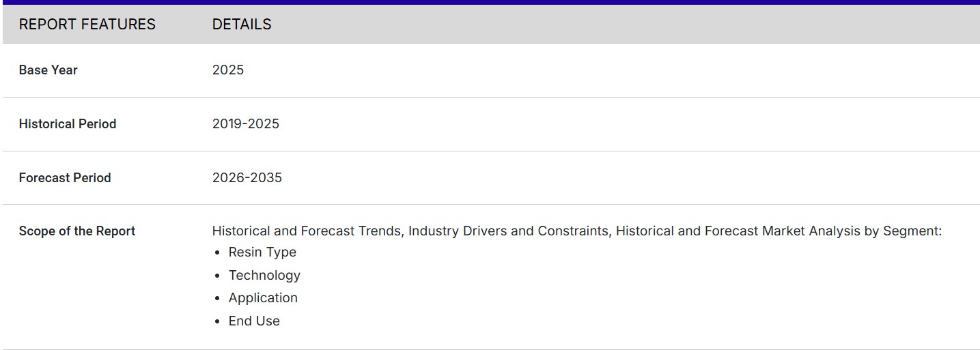This screenshot has width=980, height=350.
Task: Click the bullet before Application
Action: (x=217, y=299)
